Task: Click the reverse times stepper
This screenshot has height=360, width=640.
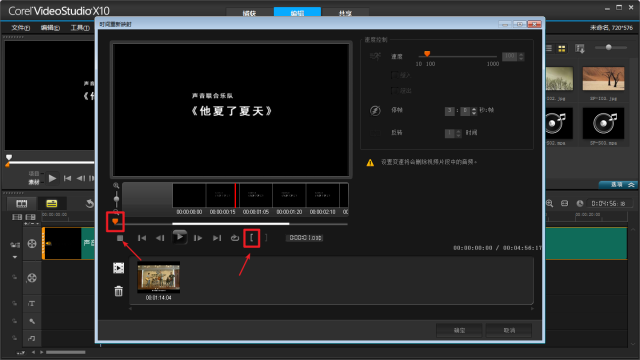Action: coord(458,133)
